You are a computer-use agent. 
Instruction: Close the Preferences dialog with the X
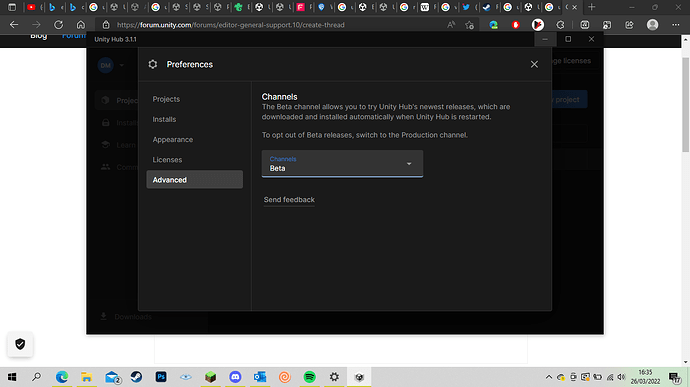pos(534,64)
